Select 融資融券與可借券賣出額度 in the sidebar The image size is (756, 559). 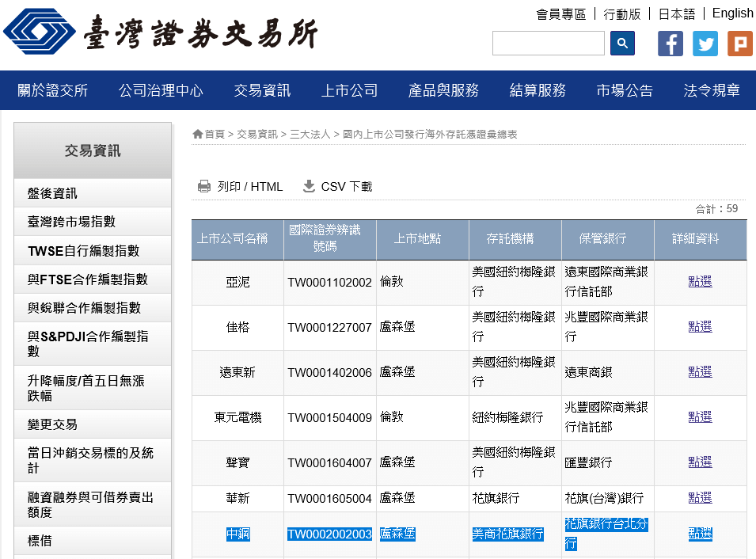[93, 504]
